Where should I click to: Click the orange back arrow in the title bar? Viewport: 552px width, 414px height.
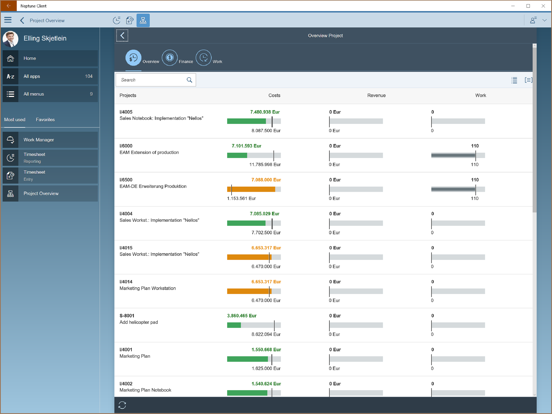tap(8, 6)
